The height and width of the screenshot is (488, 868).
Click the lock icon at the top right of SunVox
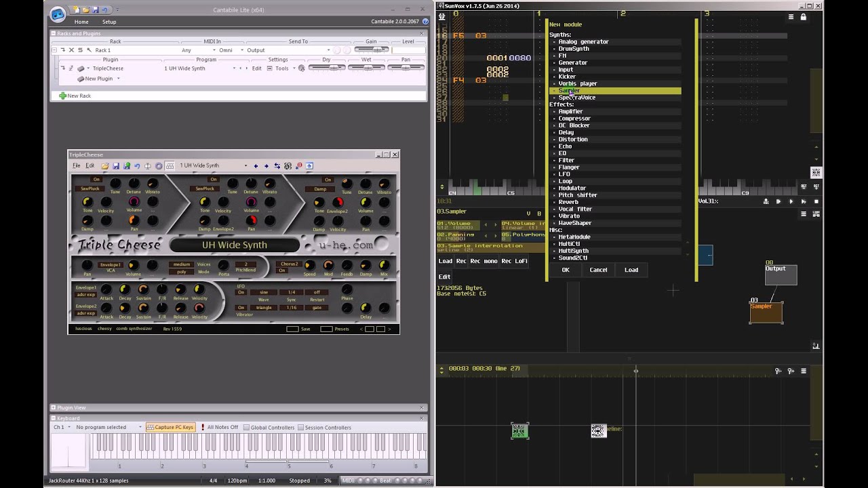(x=804, y=17)
